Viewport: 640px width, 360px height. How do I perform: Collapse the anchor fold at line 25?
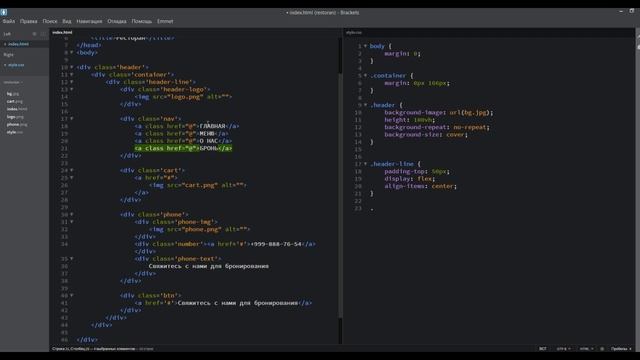72,178
